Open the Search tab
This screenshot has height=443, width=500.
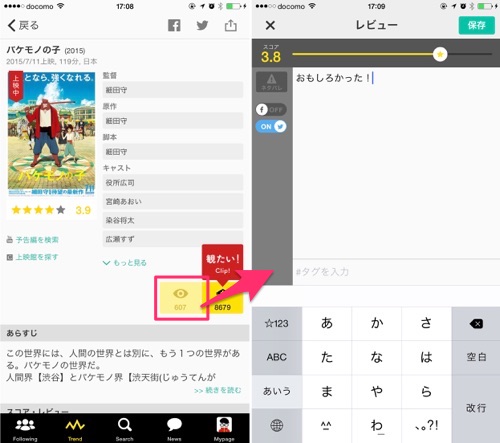click(x=125, y=429)
